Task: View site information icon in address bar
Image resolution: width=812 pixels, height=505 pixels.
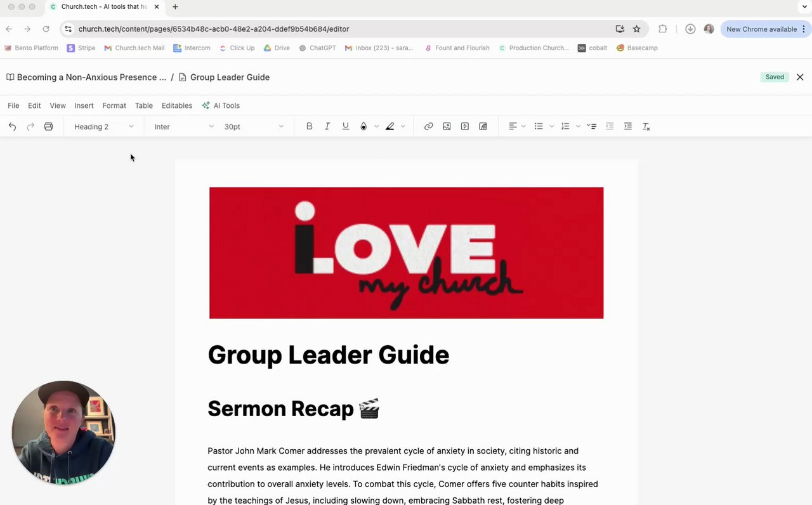Action: pyautogui.click(x=69, y=29)
